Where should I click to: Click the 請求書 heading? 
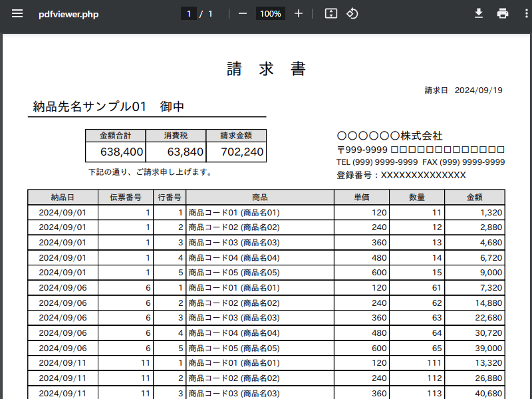pos(267,69)
